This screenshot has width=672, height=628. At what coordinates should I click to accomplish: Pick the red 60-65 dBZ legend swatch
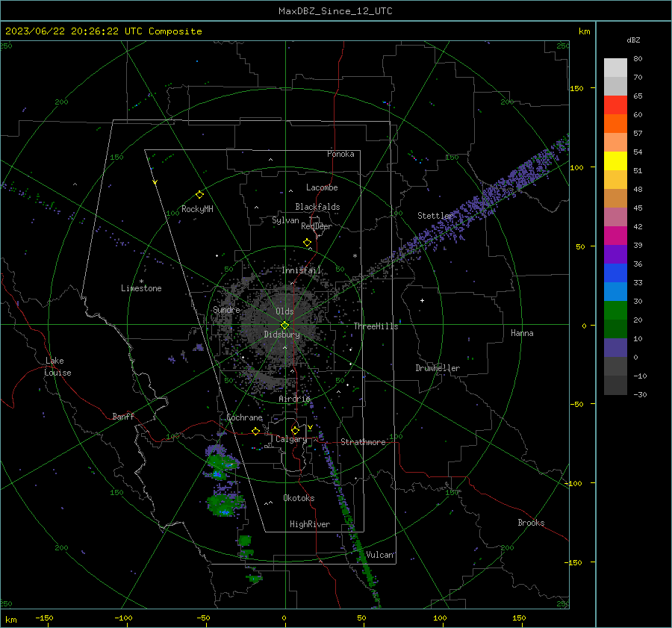615,105
